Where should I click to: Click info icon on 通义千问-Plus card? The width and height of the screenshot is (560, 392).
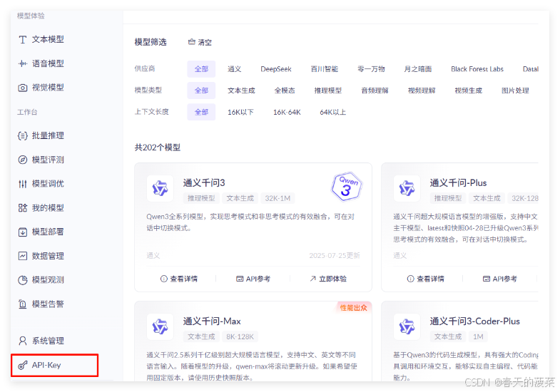410,279
